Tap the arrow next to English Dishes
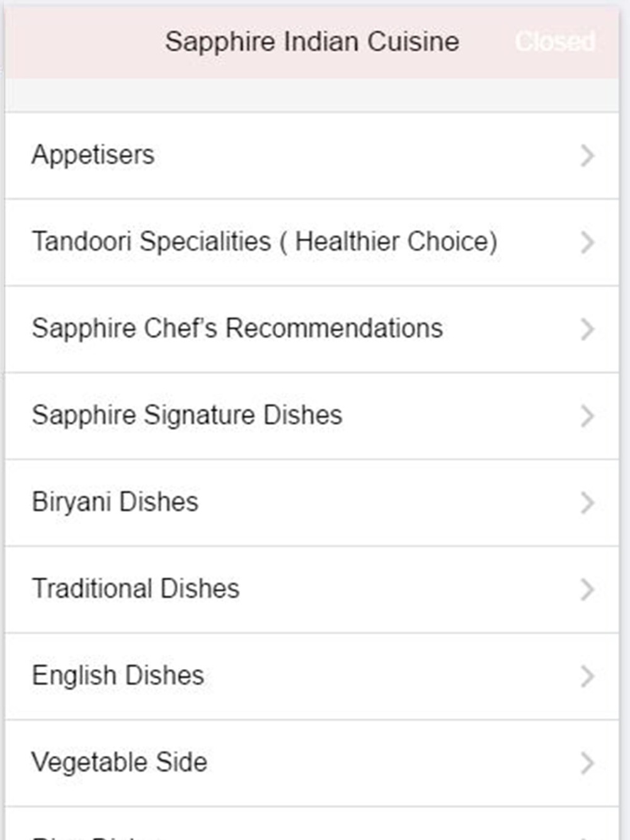630x840 pixels. pos(587,677)
